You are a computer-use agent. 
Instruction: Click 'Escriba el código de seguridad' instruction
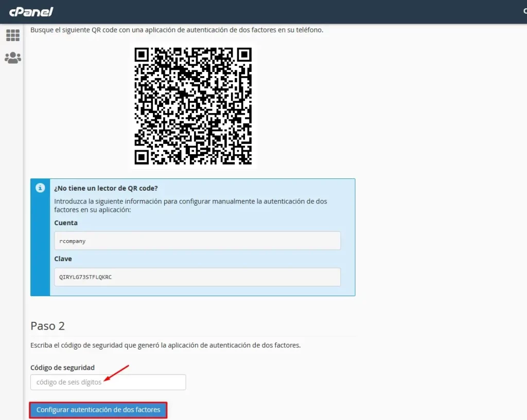pyautogui.click(x=165, y=345)
